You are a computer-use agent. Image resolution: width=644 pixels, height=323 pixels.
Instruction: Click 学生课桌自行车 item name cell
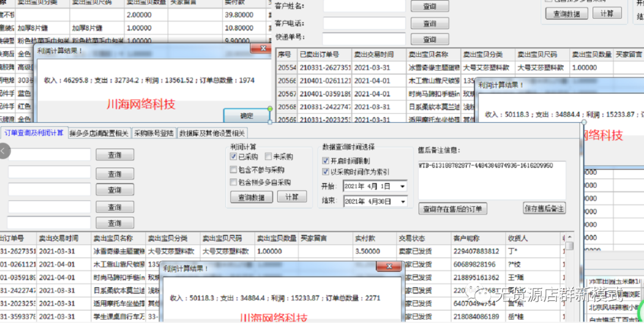coord(119,316)
